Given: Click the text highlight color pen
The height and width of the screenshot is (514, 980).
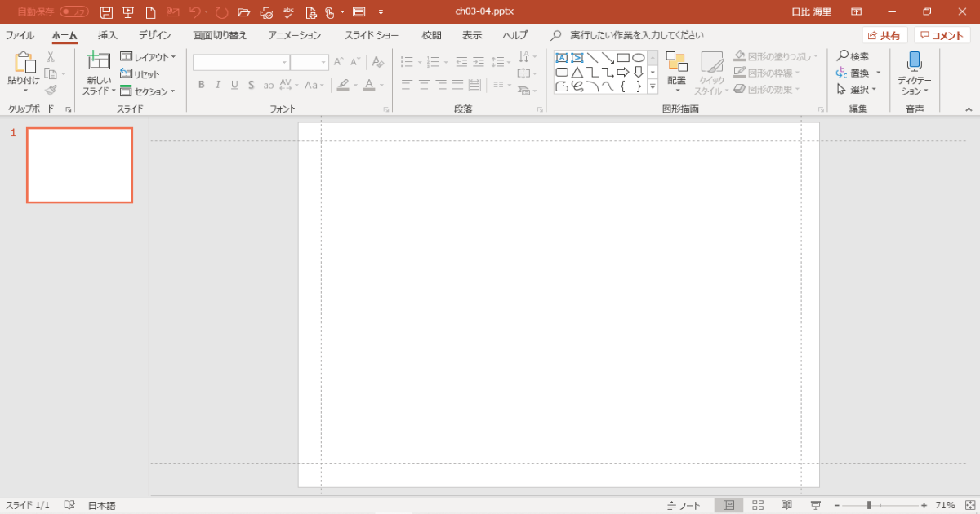Looking at the screenshot, I should point(343,85).
